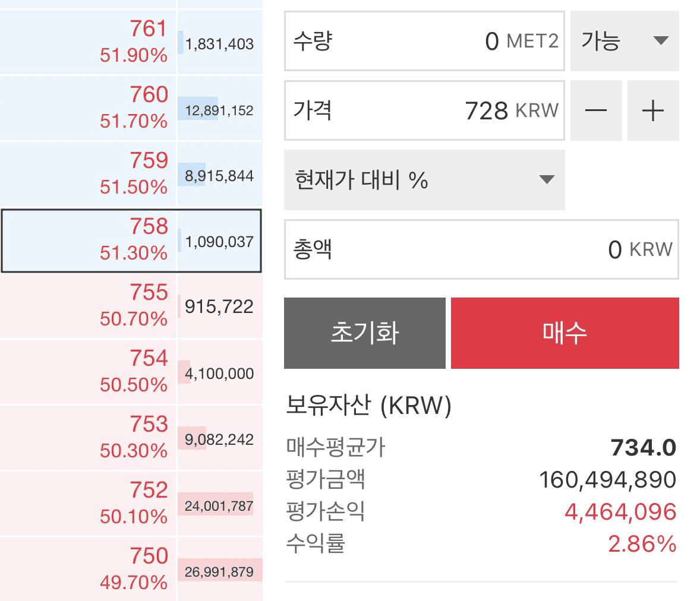
Task: Click the 26,991,879 order volume bar
Action: (x=219, y=572)
